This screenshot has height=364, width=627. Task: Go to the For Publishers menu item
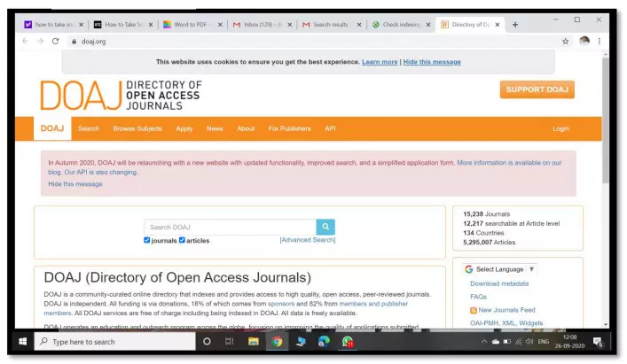click(289, 128)
